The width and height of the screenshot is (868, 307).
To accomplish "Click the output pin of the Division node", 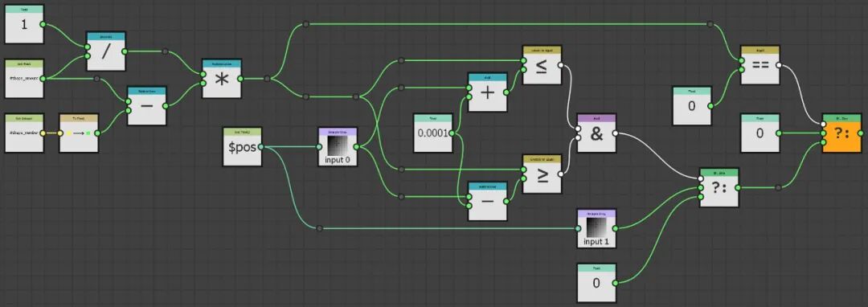I will tap(125, 51).
